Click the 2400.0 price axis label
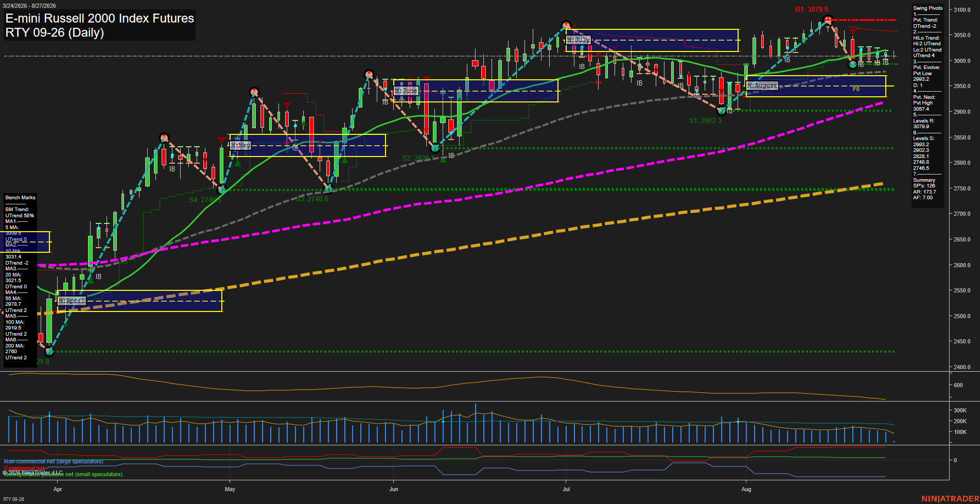980x504 pixels. pos(961,367)
